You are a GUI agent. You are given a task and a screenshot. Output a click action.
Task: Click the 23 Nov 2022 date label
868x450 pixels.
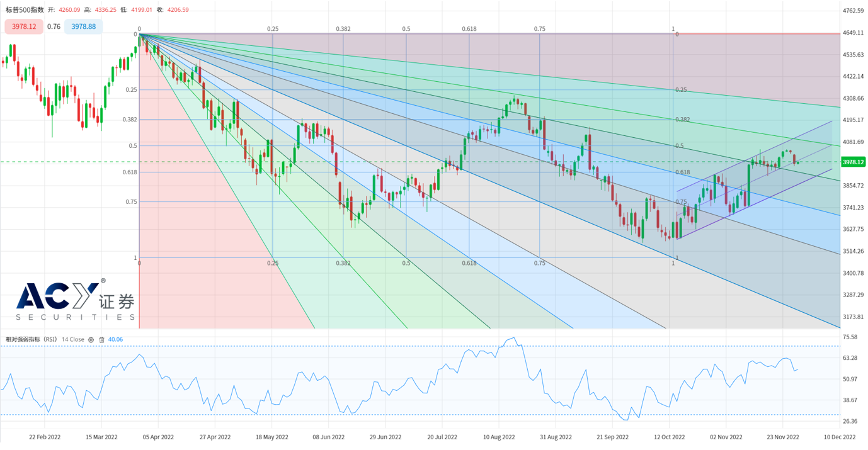[x=783, y=437]
